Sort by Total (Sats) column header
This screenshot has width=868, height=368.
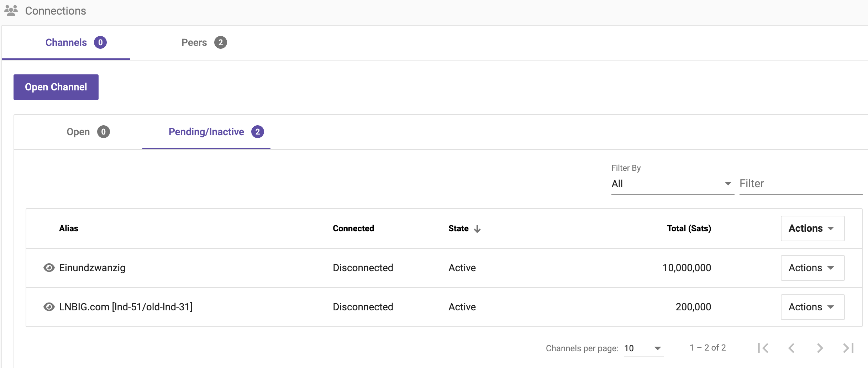tap(689, 228)
